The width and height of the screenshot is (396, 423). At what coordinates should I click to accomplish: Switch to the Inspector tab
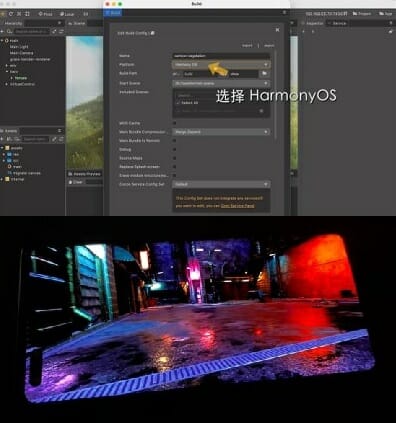pos(313,23)
